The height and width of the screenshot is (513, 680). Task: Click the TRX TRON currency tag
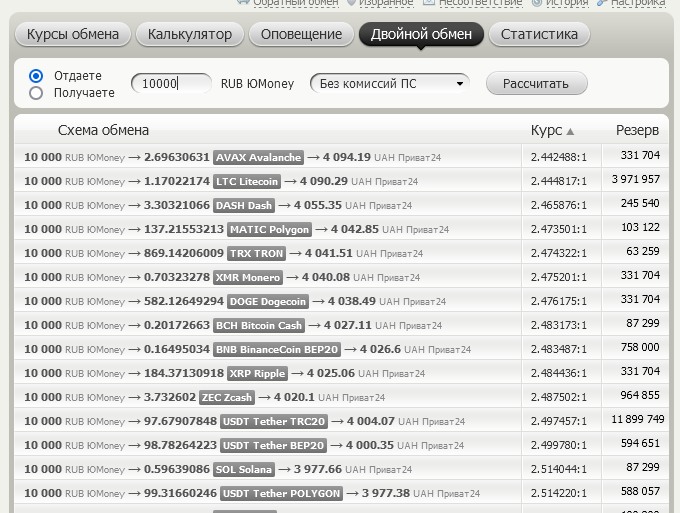pyautogui.click(x=256, y=253)
